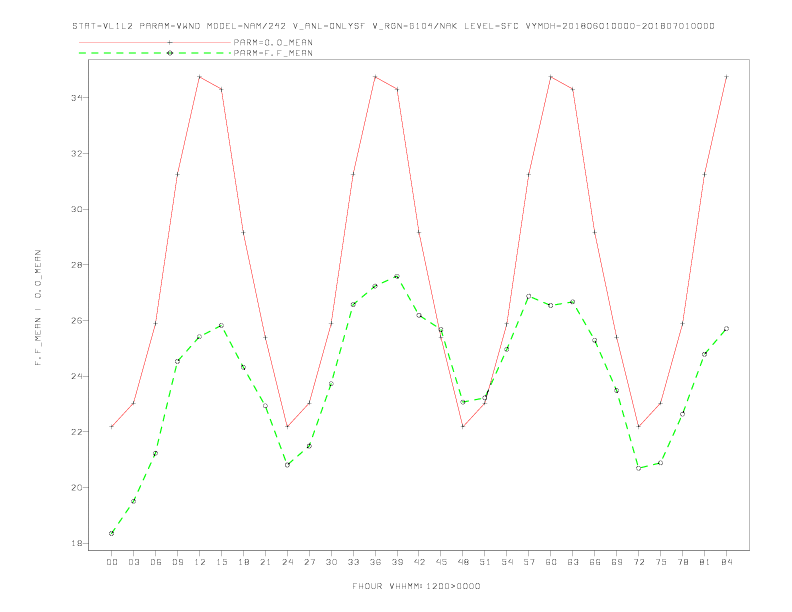Click x-axis forecast hour label 54
The width and height of the screenshot is (792, 612).
[x=507, y=562]
